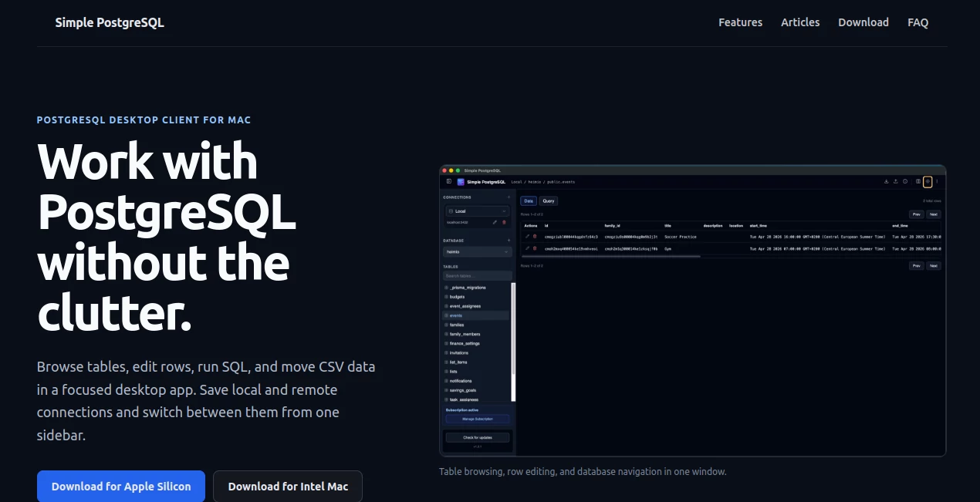Click the clock history icon in preview toolbar

click(905, 181)
